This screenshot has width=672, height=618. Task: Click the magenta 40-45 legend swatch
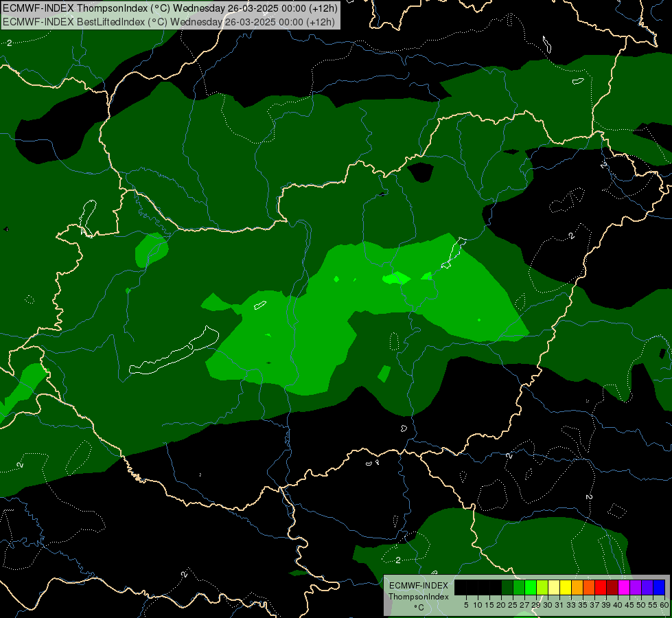point(624,587)
